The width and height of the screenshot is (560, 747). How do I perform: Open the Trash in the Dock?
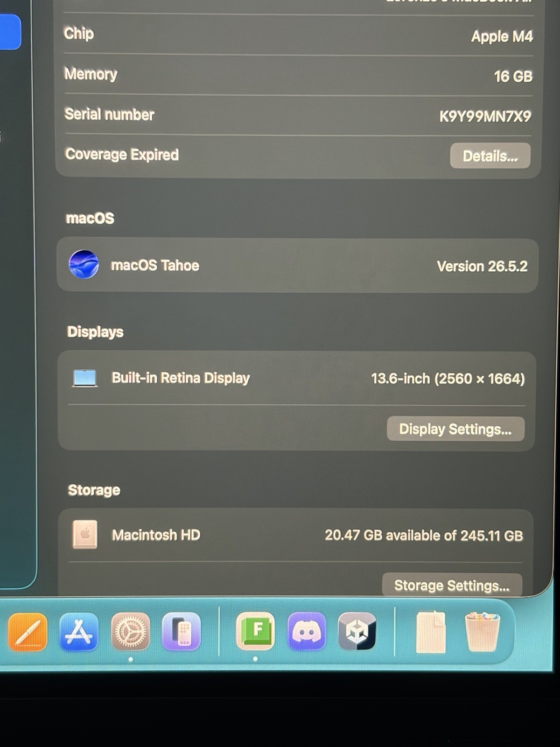coord(482,632)
